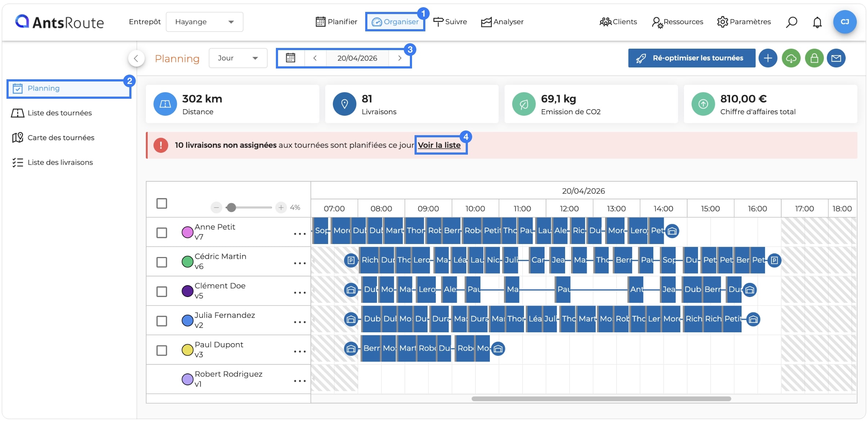
Task: Check the Anne Petit route checkbox
Action: (x=162, y=233)
